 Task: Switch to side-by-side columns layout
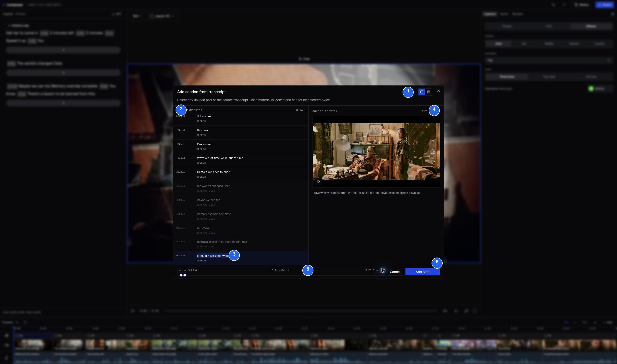coord(422,92)
